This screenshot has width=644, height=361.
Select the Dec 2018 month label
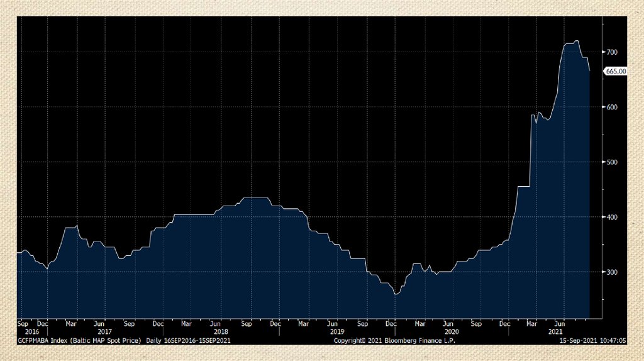[275, 324]
